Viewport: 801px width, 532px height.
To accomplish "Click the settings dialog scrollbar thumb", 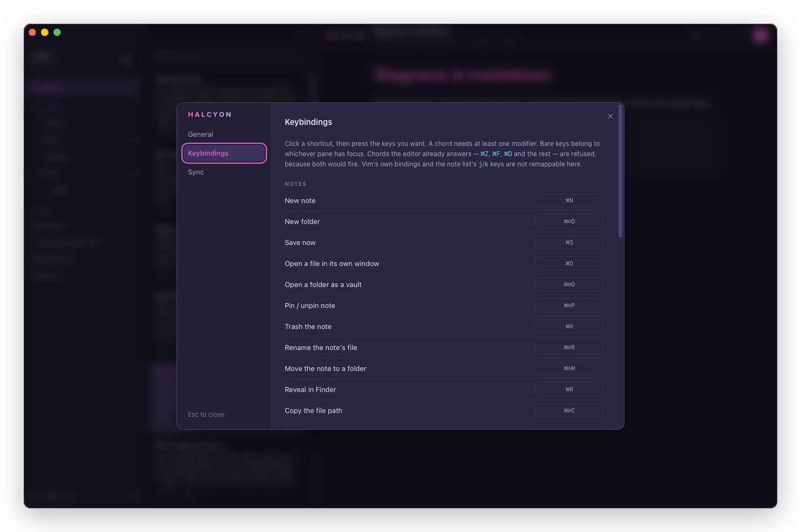I will click(620, 171).
